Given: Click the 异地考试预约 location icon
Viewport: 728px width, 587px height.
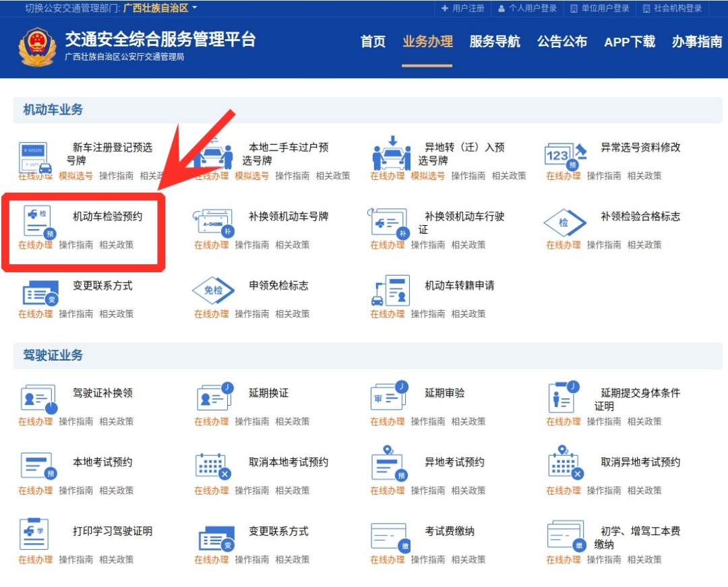Looking at the screenshot, I should (x=390, y=464).
